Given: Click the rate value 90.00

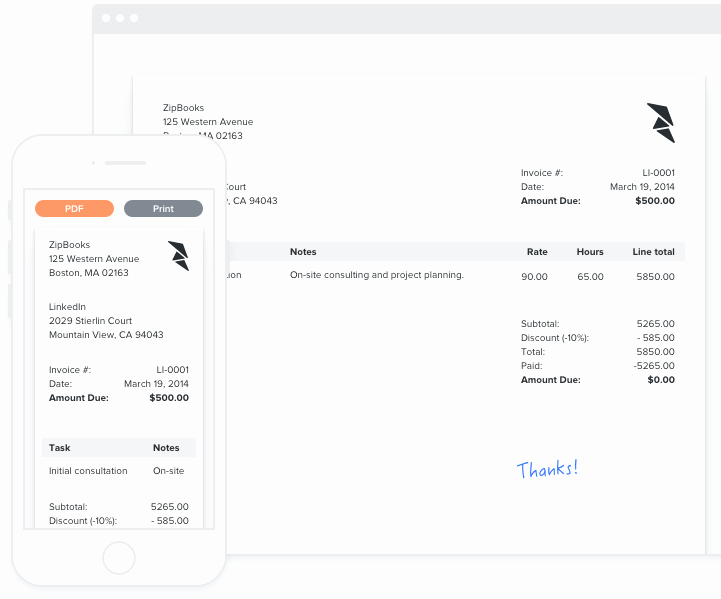Looking at the screenshot, I should pyautogui.click(x=534, y=276).
